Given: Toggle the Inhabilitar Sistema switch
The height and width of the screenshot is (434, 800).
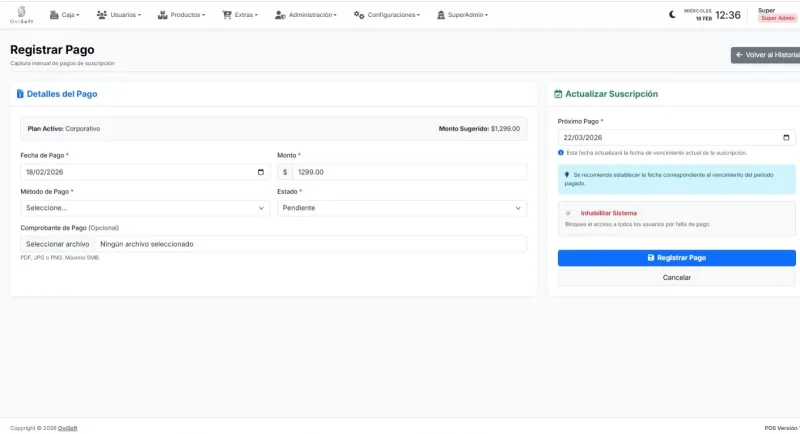Looking at the screenshot, I should [x=569, y=213].
